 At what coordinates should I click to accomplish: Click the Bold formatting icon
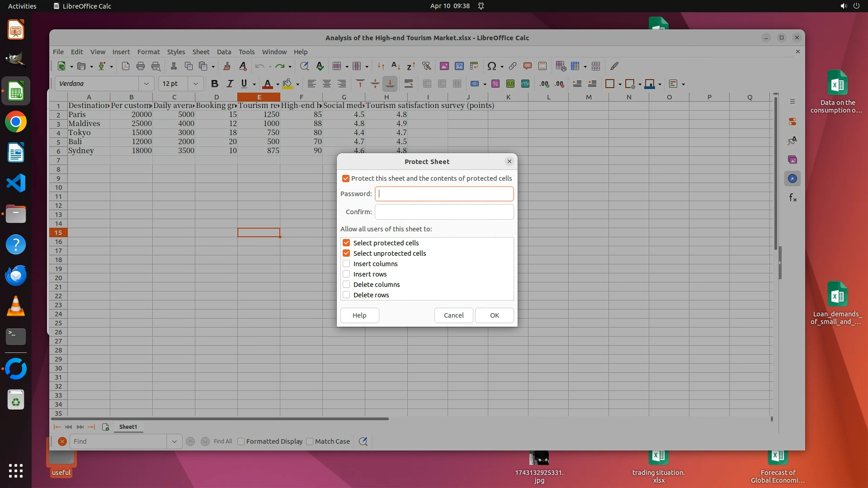(x=215, y=84)
